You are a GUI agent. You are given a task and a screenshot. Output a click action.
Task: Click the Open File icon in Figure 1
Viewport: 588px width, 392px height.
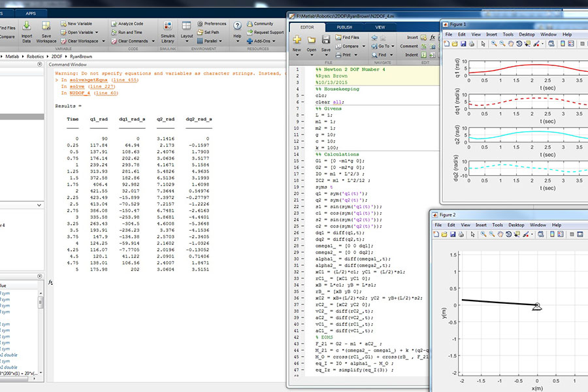pyautogui.click(x=455, y=44)
